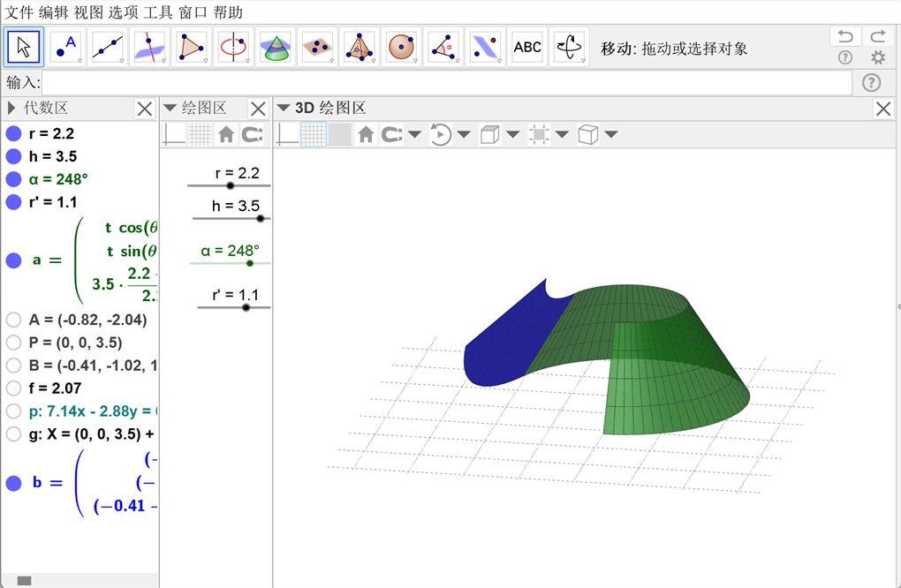Screen dimensions: 901x588
Task: Collapse the 3D 绘图区 style bar
Action: [x=284, y=109]
